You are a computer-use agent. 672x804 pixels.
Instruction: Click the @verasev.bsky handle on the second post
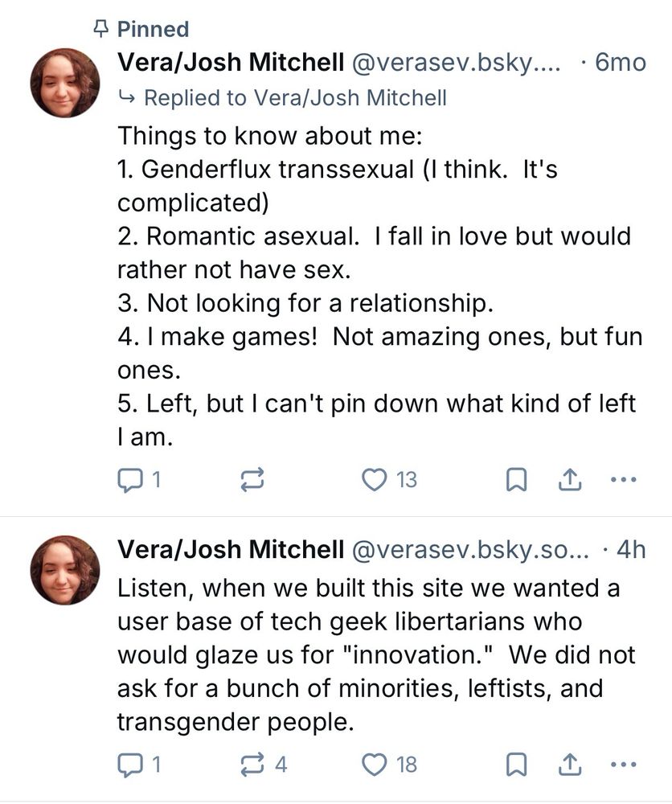471,549
